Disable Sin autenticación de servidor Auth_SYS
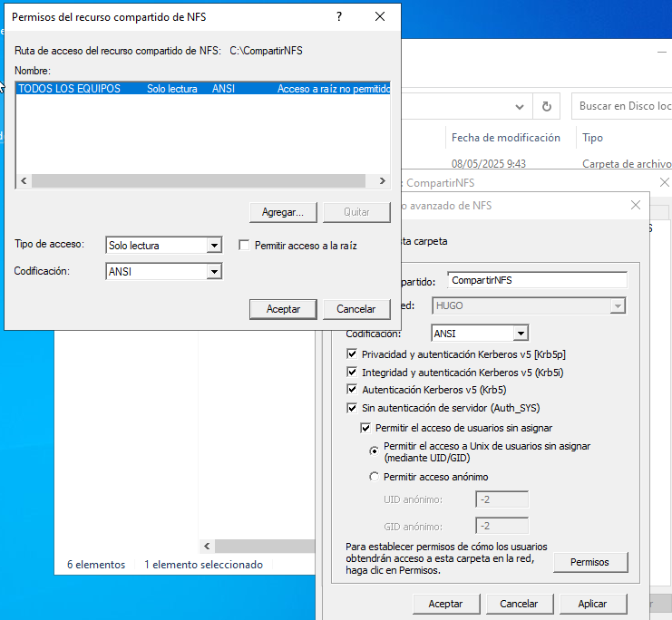Image resolution: width=672 pixels, height=620 pixels. click(x=353, y=408)
